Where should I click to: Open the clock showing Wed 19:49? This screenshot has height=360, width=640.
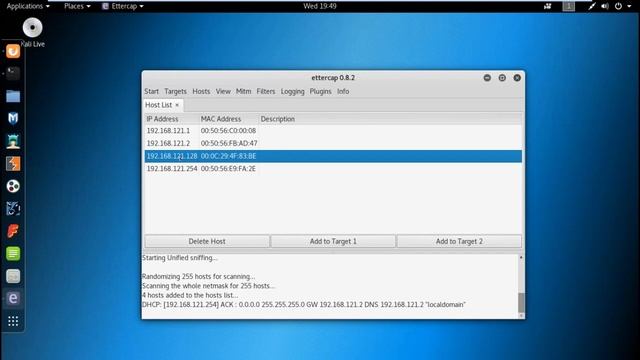click(x=320, y=6)
